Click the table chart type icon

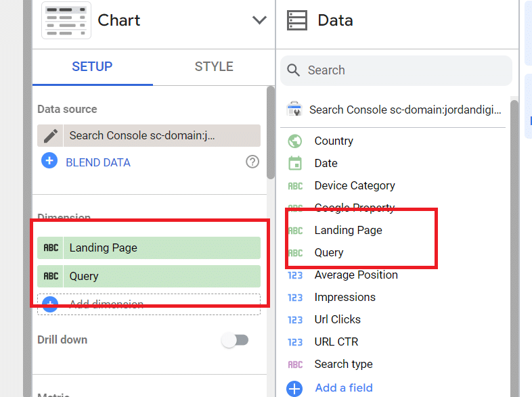(x=66, y=20)
